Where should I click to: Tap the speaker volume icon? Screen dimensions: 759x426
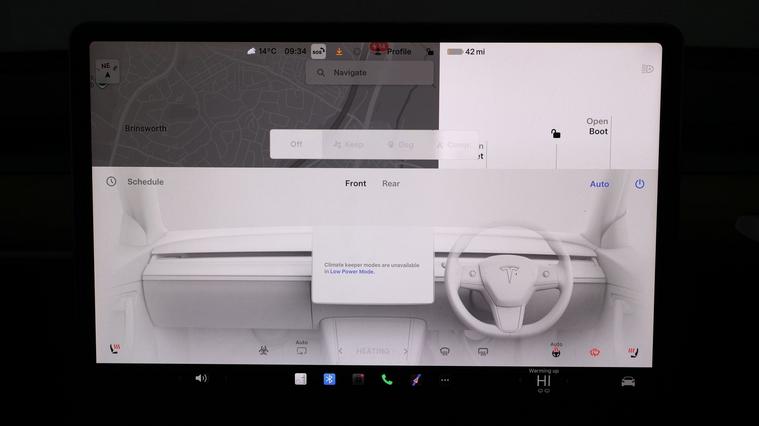[x=201, y=379]
